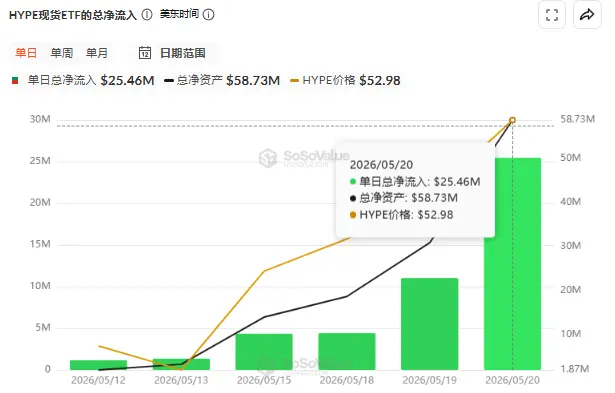Select the 2026/05/20 inflow bar
This screenshot has width=615, height=393.
[x=512, y=264]
